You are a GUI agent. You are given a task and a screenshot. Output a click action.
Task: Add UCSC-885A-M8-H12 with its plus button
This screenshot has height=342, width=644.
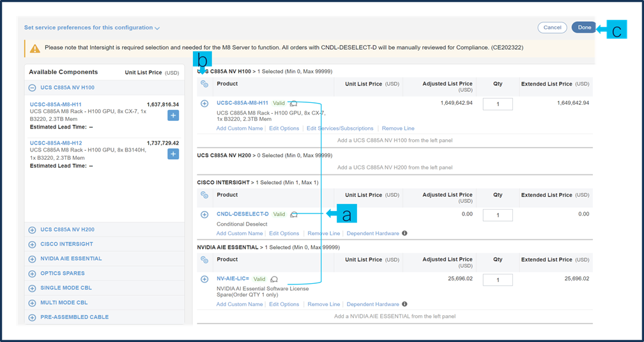[173, 154]
